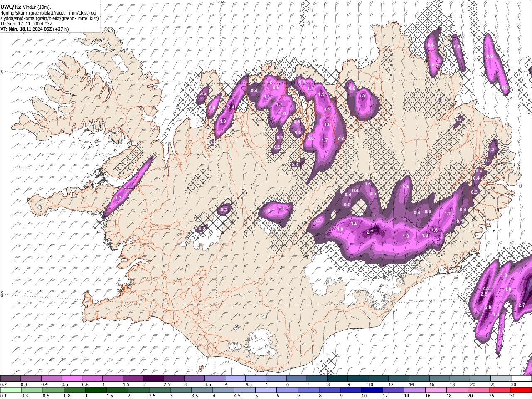Pick the rain scale 14 lilac swatch
The height and width of the screenshot is (399, 532).
(x=415, y=390)
